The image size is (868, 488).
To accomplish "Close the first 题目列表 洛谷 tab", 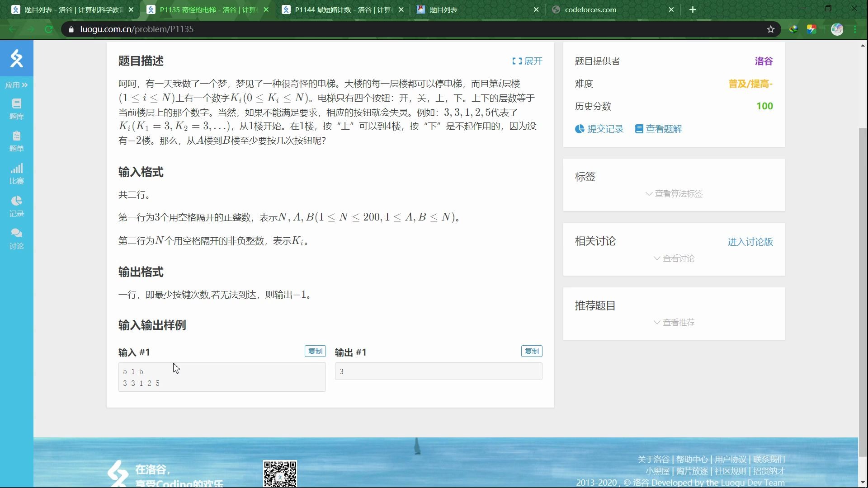I will coord(131,9).
